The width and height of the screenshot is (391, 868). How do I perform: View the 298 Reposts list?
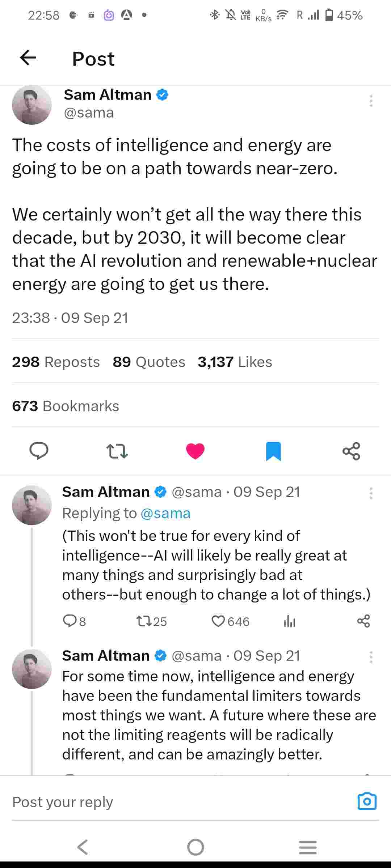(x=56, y=362)
